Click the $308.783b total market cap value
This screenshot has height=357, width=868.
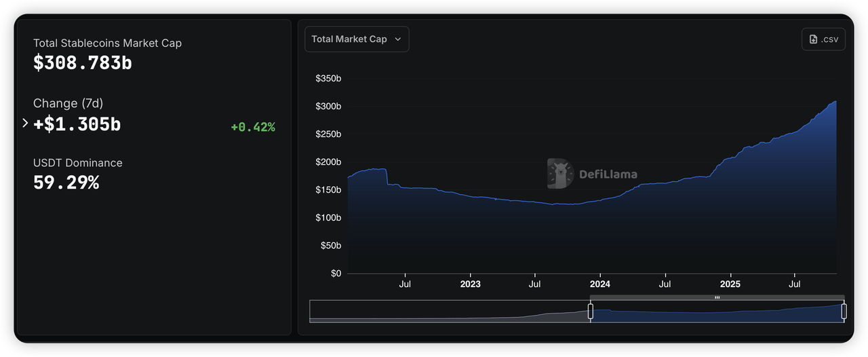coord(83,63)
